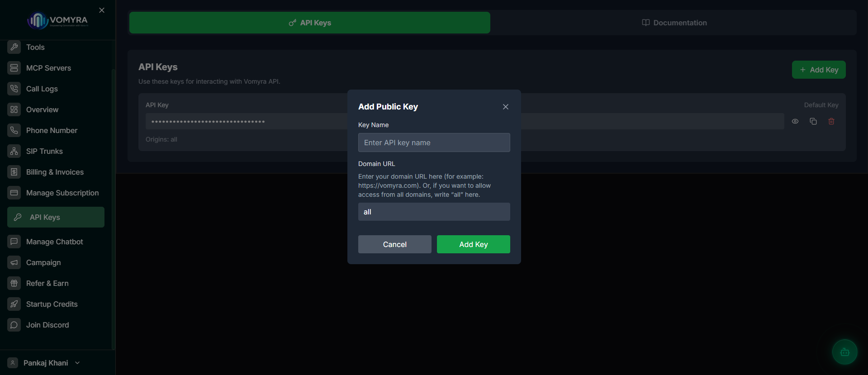Click the Manage Chatbot message icon

pos(14,242)
